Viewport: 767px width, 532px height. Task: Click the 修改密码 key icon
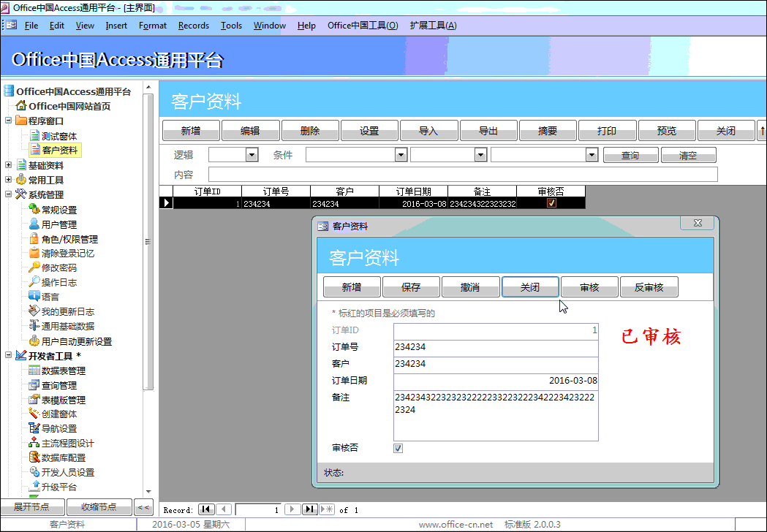coord(34,267)
